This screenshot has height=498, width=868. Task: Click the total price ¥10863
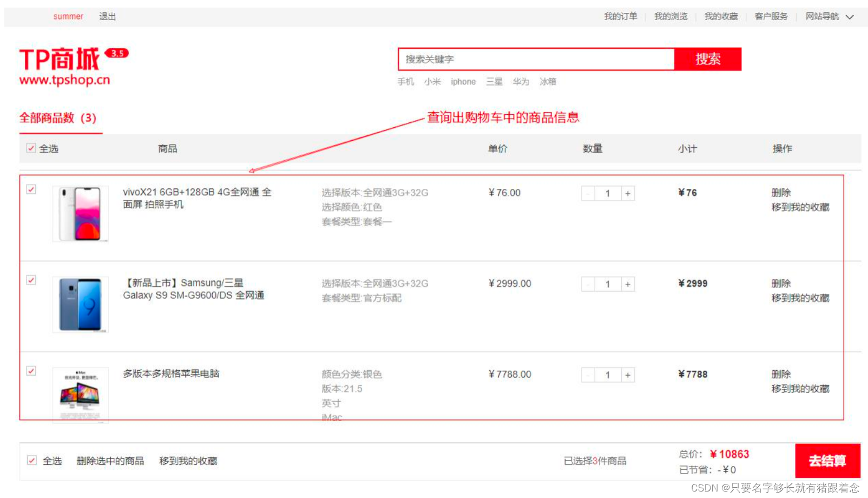click(729, 454)
